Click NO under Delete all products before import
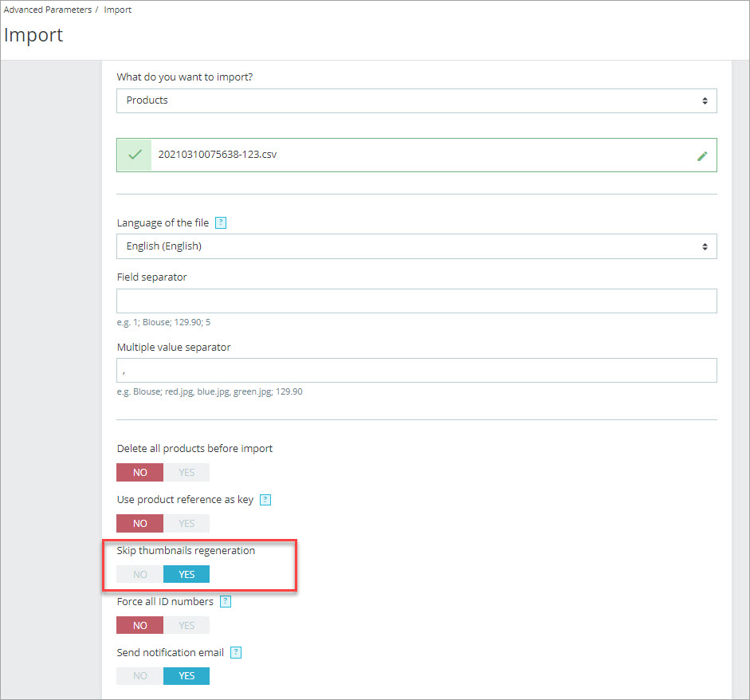 click(140, 473)
